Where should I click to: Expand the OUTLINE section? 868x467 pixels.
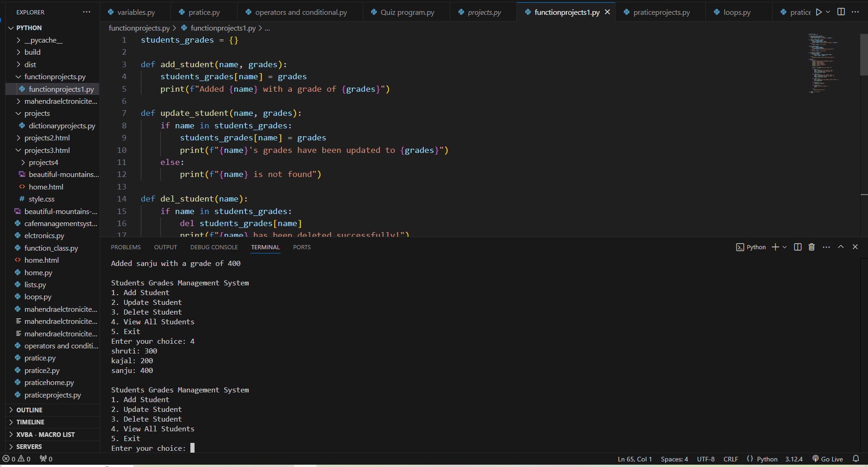point(52,410)
